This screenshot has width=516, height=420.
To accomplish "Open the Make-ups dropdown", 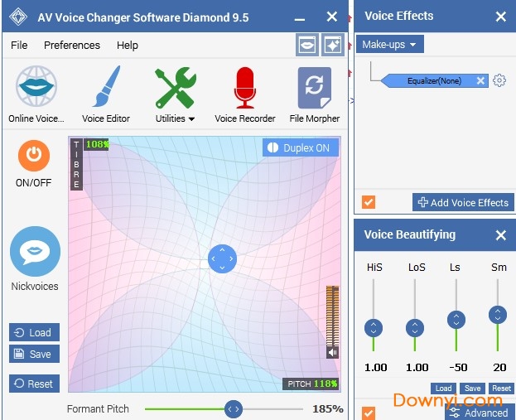I will (x=391, y=44).
